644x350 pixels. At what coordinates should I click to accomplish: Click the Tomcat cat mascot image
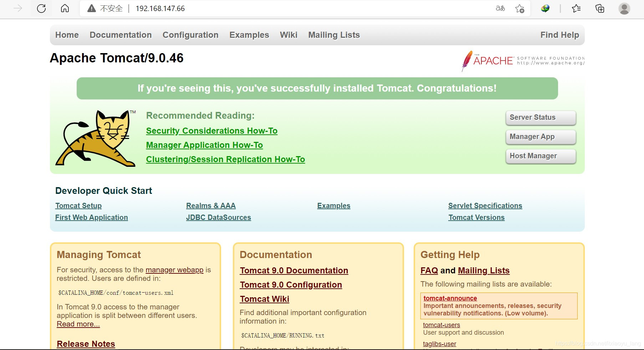click(96, 138)
